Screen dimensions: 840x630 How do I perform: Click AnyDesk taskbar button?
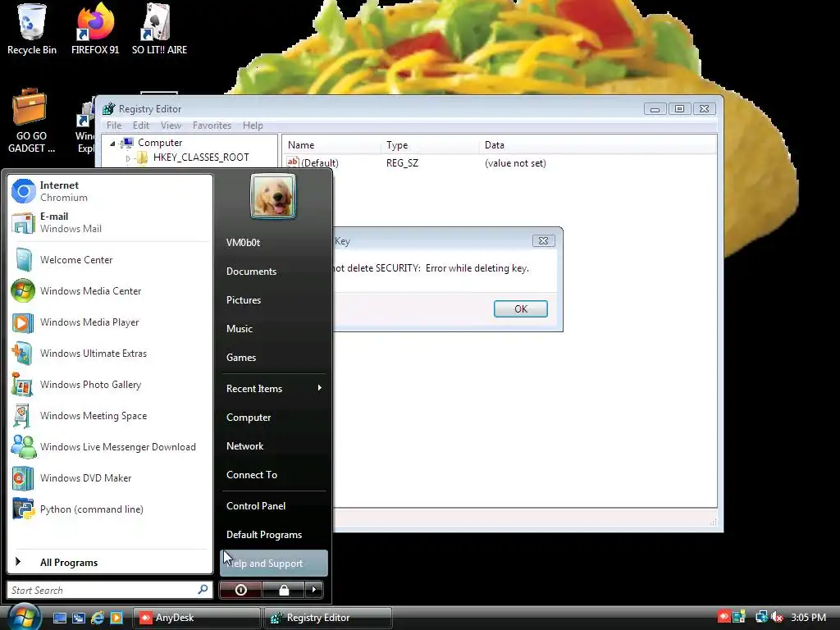click(x=196, y=618)
